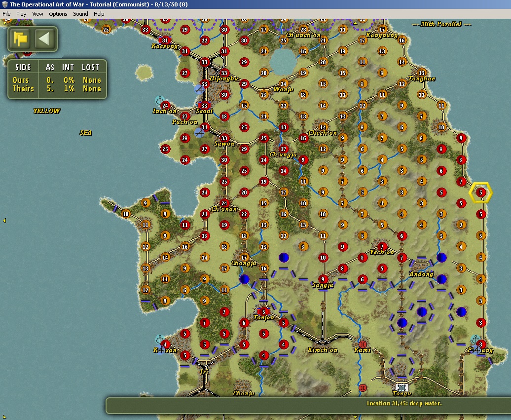Select the orange unit 17 above Chongju

click(244, 258)
